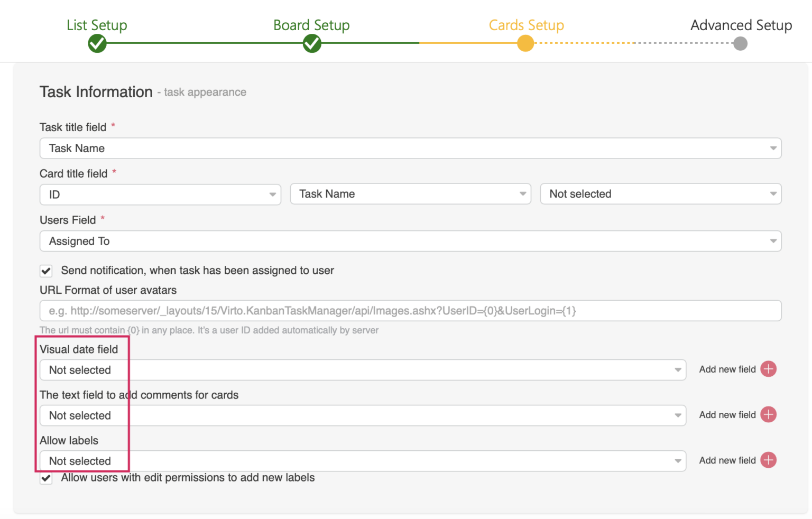Go back to the List Setup step

97,25
